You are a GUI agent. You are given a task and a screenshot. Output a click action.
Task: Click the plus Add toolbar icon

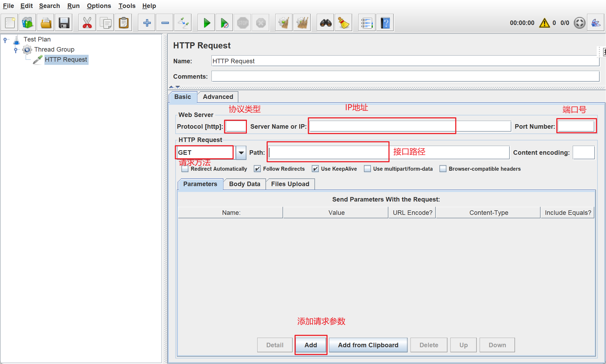coord(147,23)
